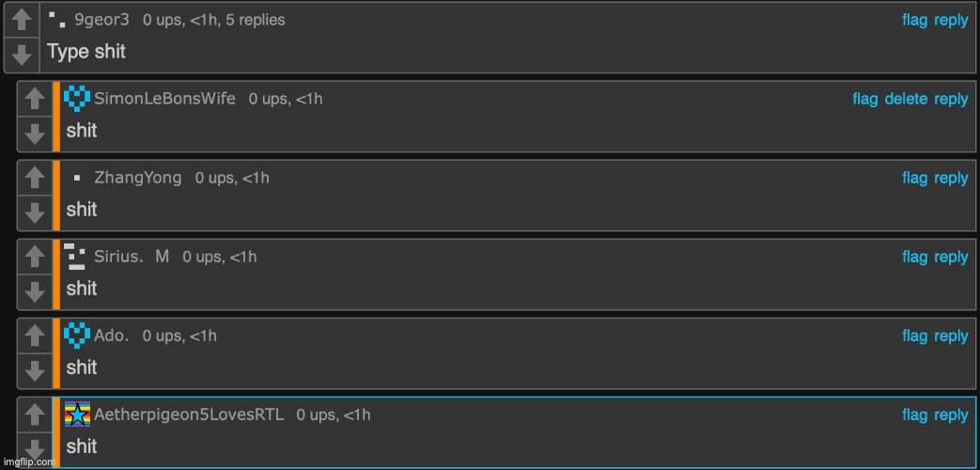
Task: Upvote Aetherpigeon5LovesRTL's reply
Action: click(35, 415)
